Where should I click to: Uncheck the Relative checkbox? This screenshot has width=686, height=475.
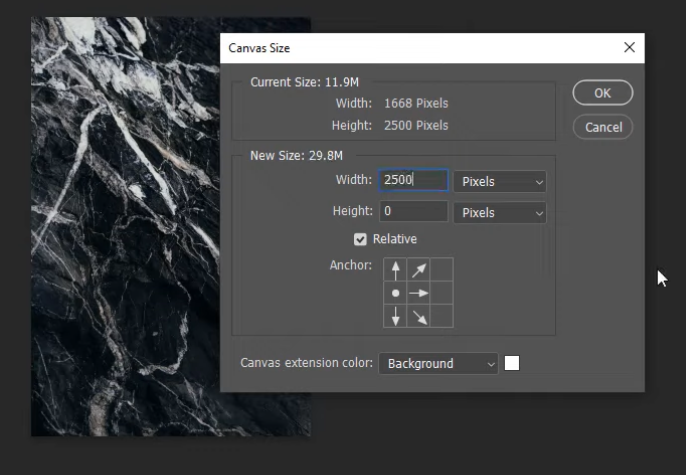click(361, 240)
